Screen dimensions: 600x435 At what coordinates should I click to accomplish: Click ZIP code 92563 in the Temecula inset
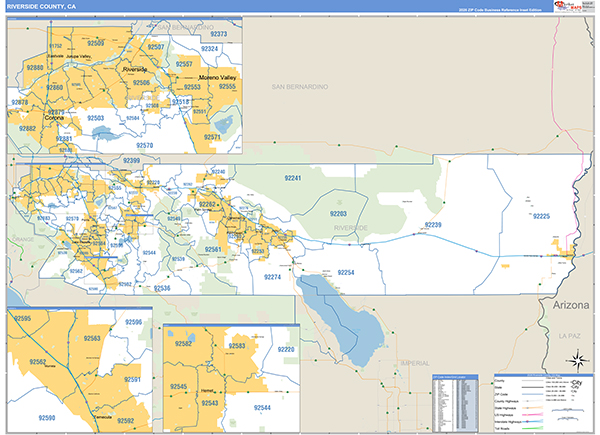(x=92, y=338)
